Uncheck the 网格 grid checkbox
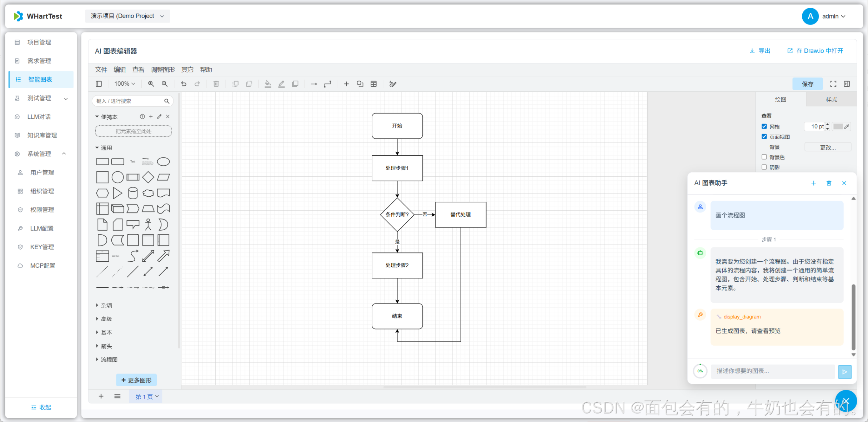This screenshot has width=868, height=422. 764,126
